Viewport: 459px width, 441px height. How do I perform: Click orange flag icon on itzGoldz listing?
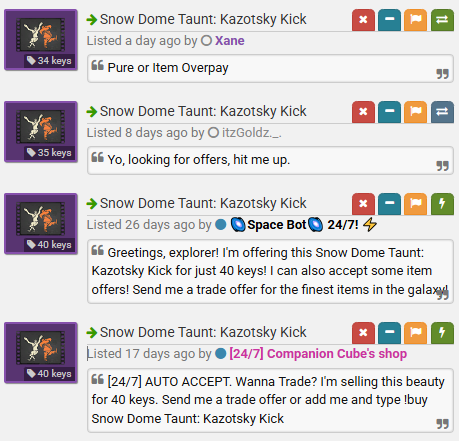click(416, 112)
